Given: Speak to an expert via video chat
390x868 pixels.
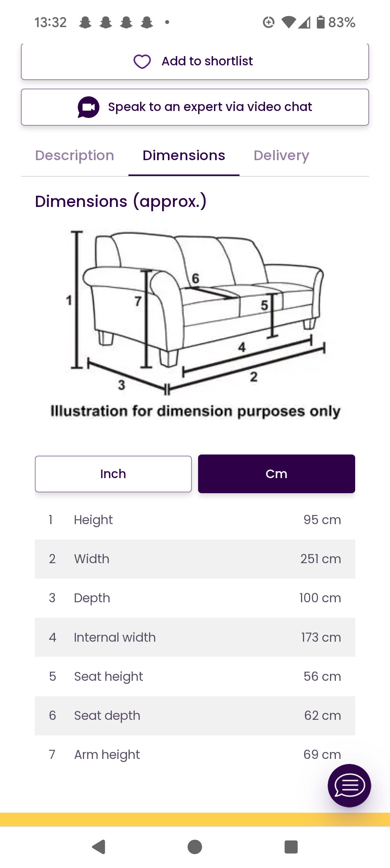Looking at the screenshot, I should click(x=195, y=107).
